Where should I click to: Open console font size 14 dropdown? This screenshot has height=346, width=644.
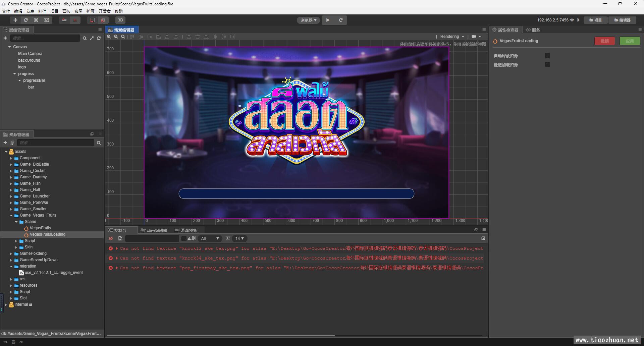(239, 238)
